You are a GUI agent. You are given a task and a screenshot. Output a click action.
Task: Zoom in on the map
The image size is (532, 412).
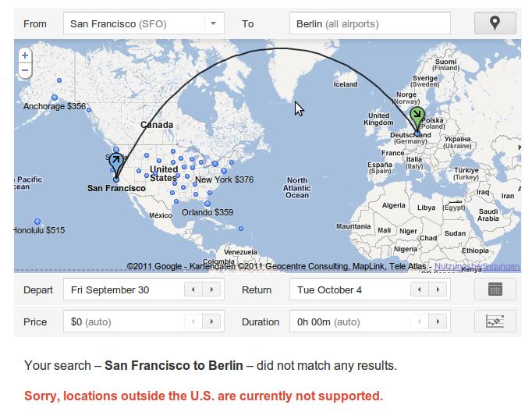(x=25, y=55)
